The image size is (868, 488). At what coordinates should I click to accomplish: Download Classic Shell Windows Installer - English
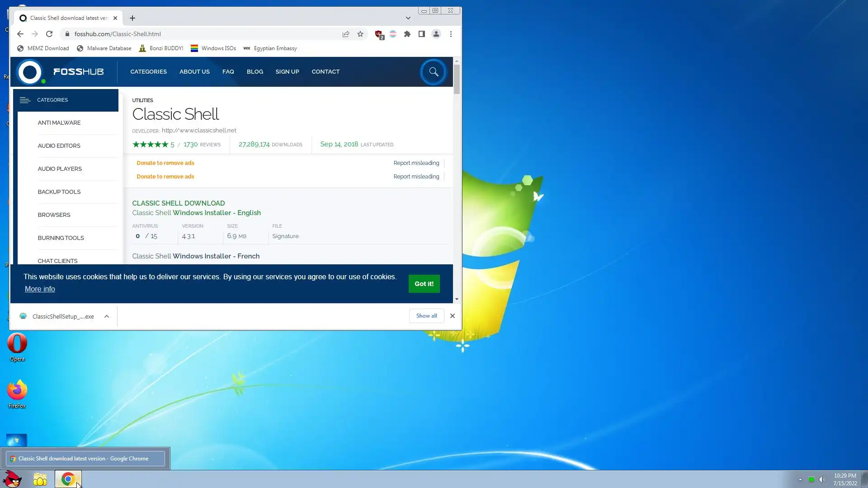coord(217,213)
